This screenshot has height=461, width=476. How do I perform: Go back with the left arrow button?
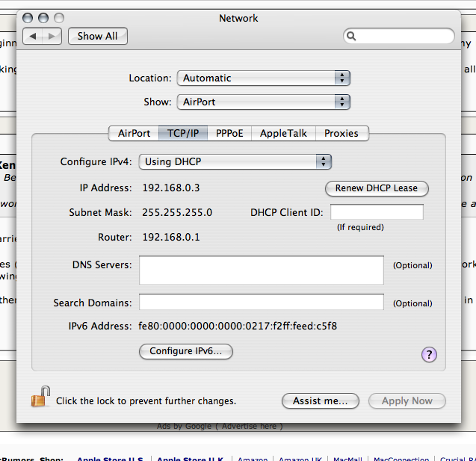click(x=33, y=37)
